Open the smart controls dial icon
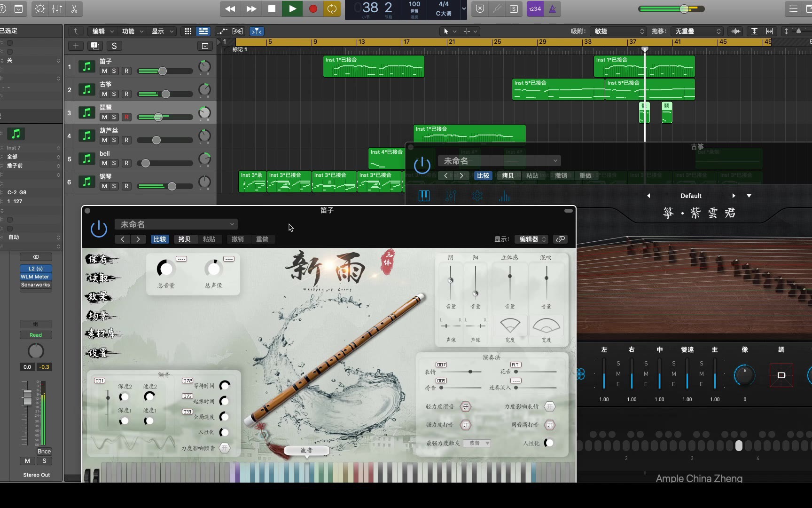The width and height of the screenshot is (812, 508). (40, 9)
